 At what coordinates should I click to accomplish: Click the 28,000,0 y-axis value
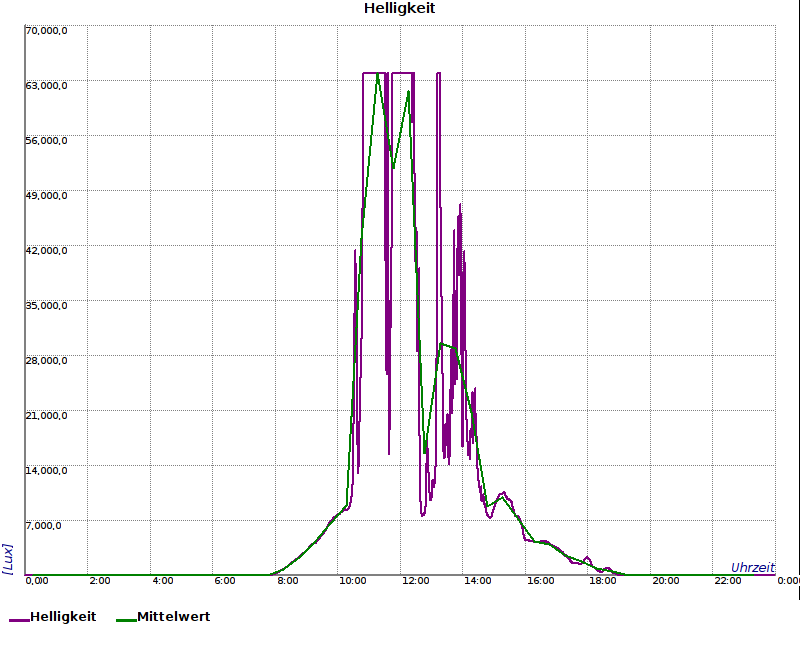pos(46,361)
